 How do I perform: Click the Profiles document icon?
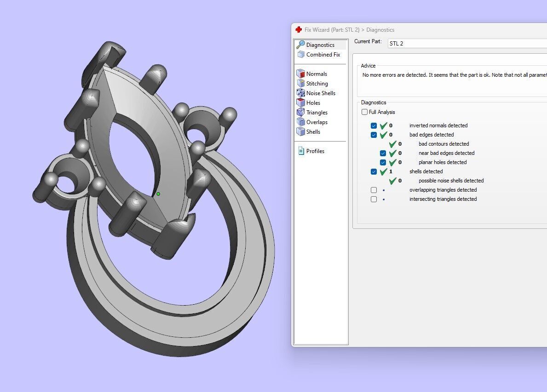pyautogui.click(x=301, y=151)
